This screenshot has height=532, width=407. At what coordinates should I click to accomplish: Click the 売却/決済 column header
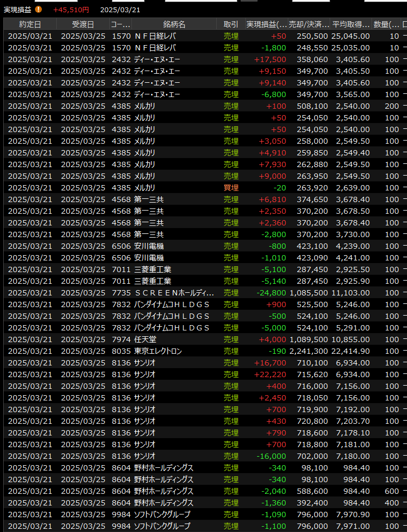309,24
